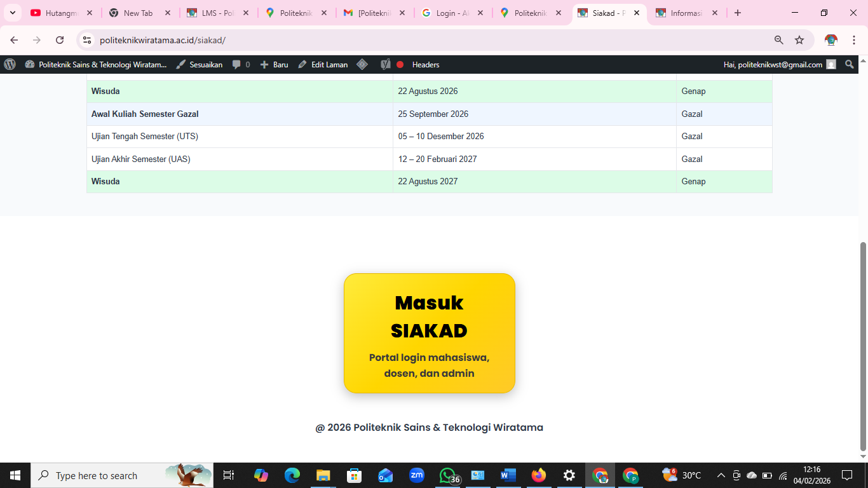Open Chrome three-dot menu
The height and width of the screenshot is (488, 868).
tap(855, 40)
